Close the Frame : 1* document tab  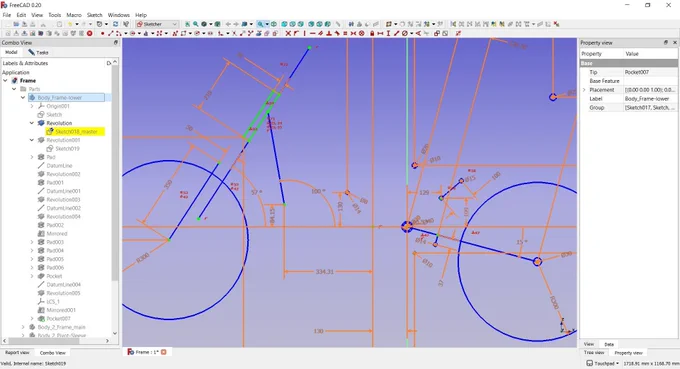click(164, 352)
